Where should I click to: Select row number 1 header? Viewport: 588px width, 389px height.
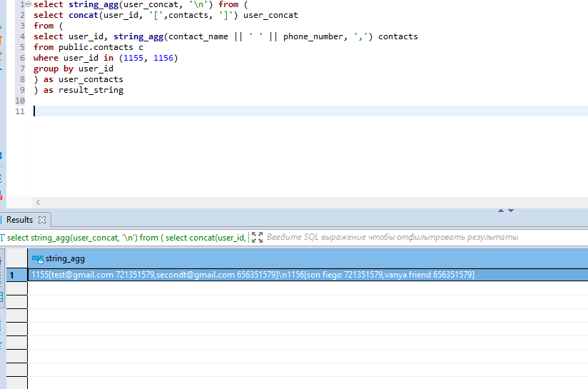click(x=17, y=275)
